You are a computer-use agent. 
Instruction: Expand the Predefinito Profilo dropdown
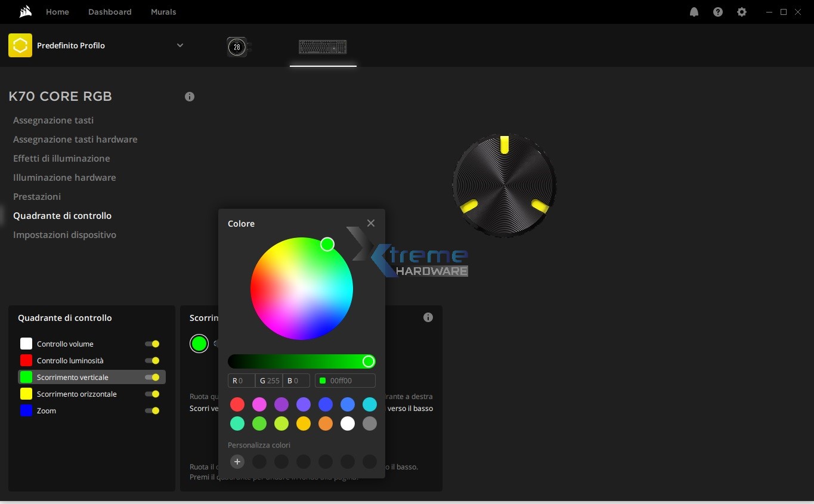tap(180, 45)
